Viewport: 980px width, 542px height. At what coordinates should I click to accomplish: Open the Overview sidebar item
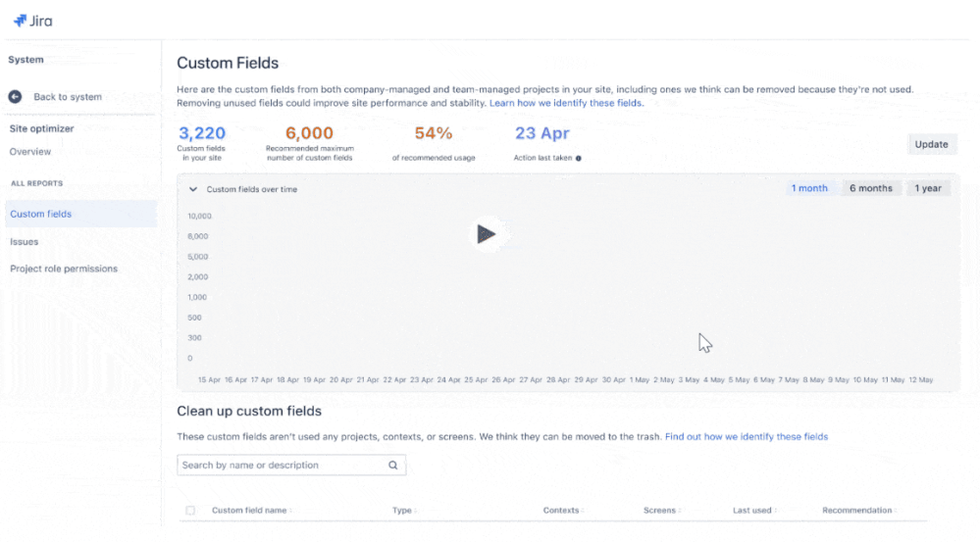coord(30,152)
